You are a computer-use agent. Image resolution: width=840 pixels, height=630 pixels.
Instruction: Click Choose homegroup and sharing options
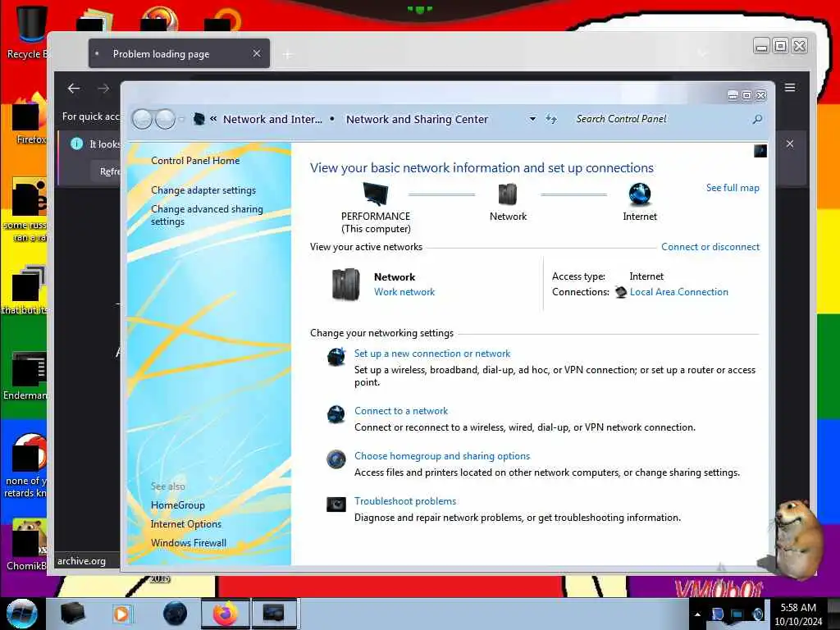pyautogui.click(x=442, y=456)
